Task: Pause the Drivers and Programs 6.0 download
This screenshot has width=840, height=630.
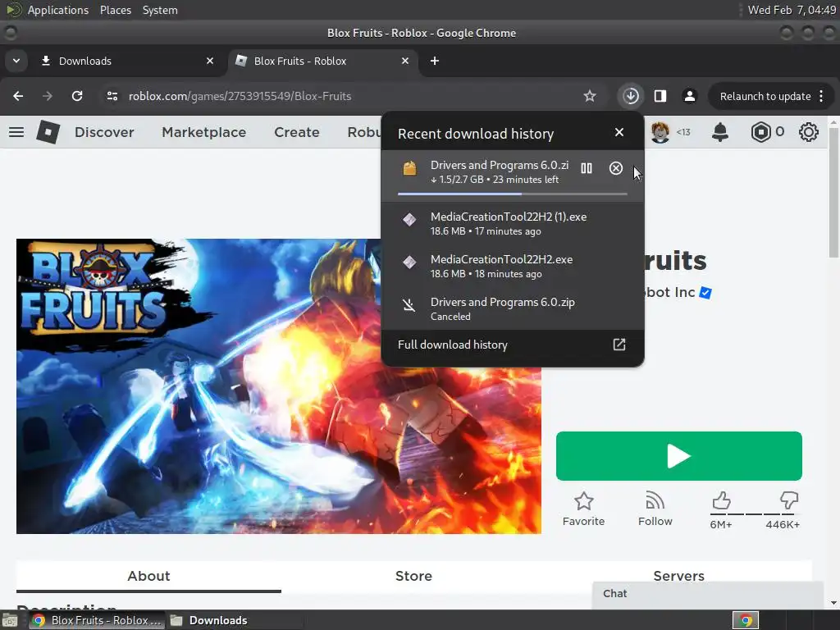Action: [x=586, y=168]
